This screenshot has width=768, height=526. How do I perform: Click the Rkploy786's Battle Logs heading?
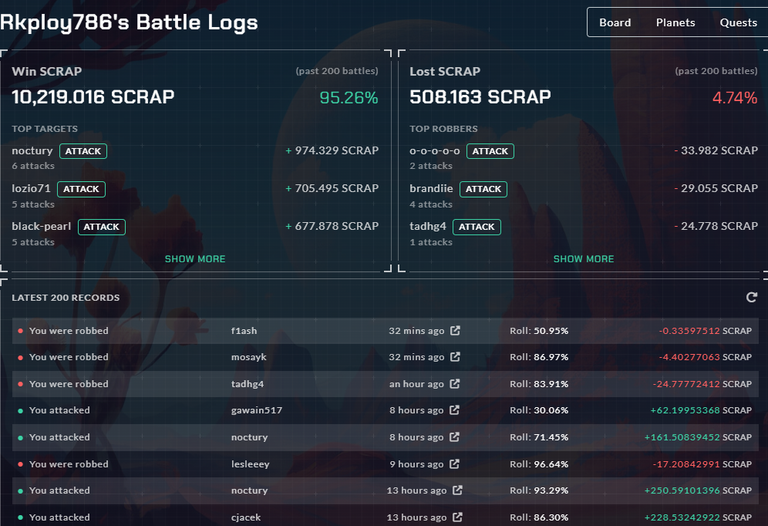[129, 23]
